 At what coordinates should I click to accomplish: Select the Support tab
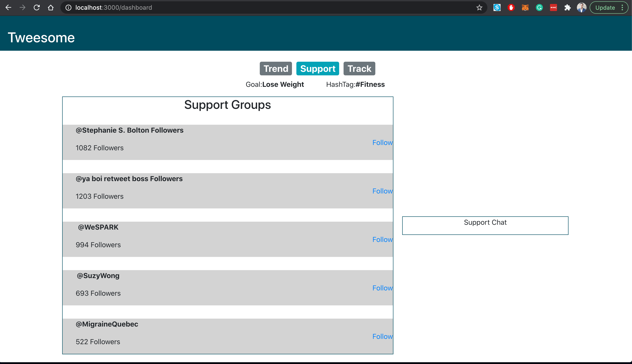[x=318, y=69]
